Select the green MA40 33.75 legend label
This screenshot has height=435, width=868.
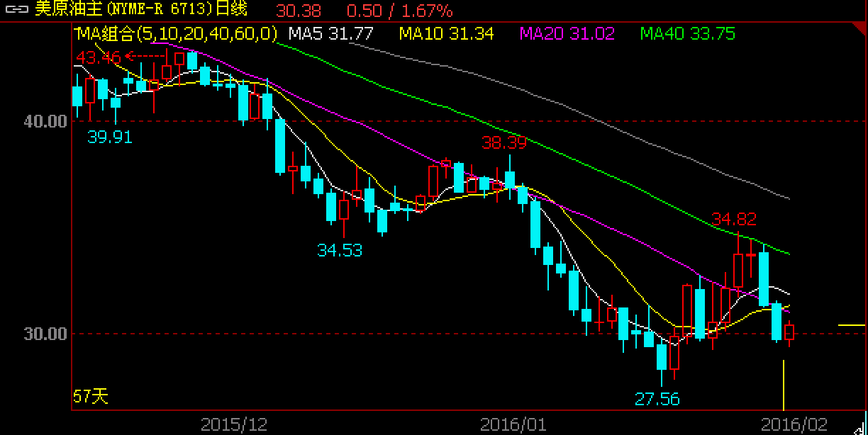pos(687,33)
